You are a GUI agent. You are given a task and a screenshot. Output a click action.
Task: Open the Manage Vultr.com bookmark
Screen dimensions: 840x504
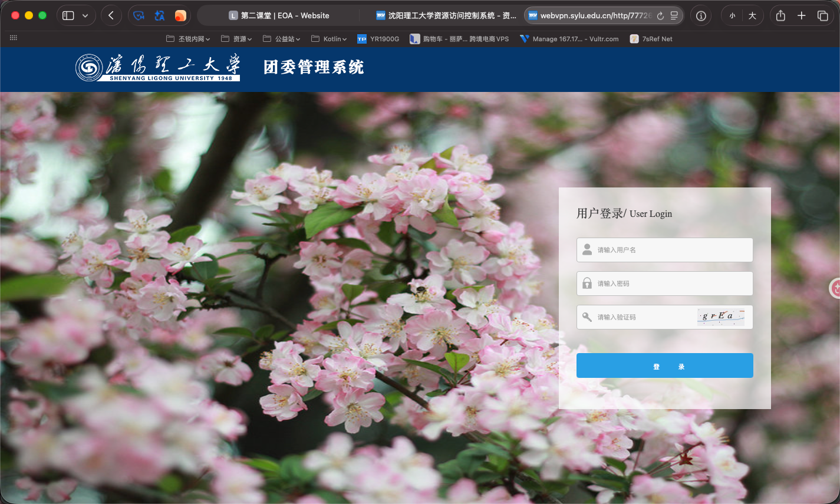click(569, 39)
